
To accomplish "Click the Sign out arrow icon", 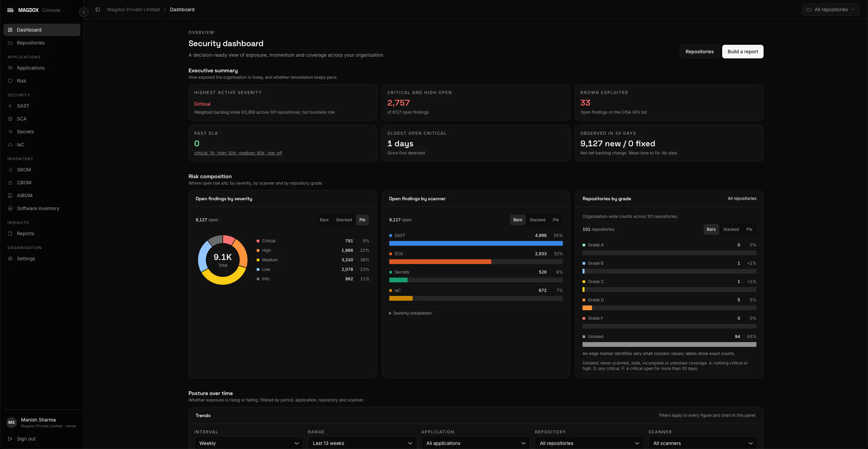I will [x=10, y=439].
